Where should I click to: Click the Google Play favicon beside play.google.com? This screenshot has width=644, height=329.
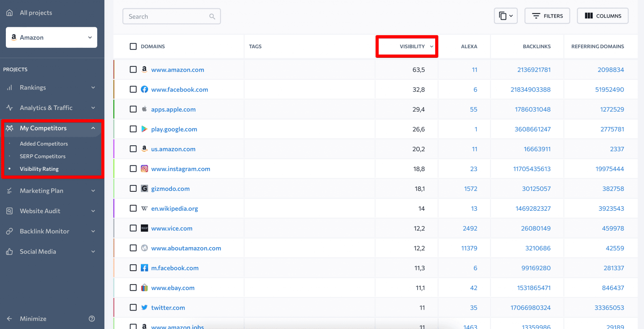click(x=144, y=129)
